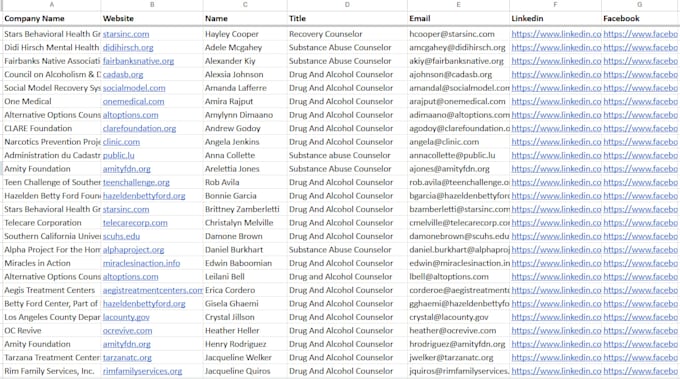Select the cell containing Bonnie Garcia
Viewport: 680px width, 379px height.
click(x=245, y=196)
